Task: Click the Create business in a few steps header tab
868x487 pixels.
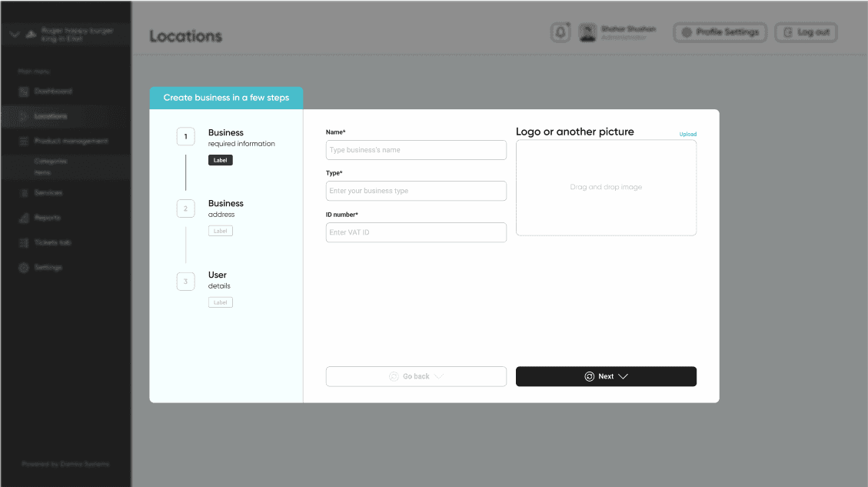Action: 226,98
